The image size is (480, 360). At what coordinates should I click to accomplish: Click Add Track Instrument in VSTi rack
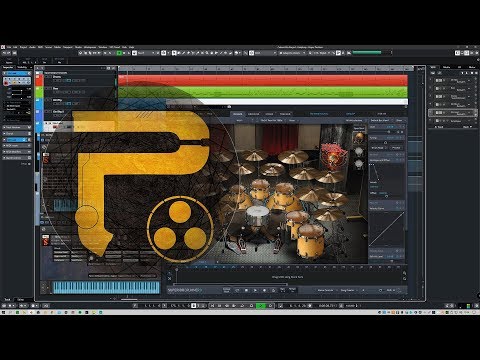click(433, 72)
